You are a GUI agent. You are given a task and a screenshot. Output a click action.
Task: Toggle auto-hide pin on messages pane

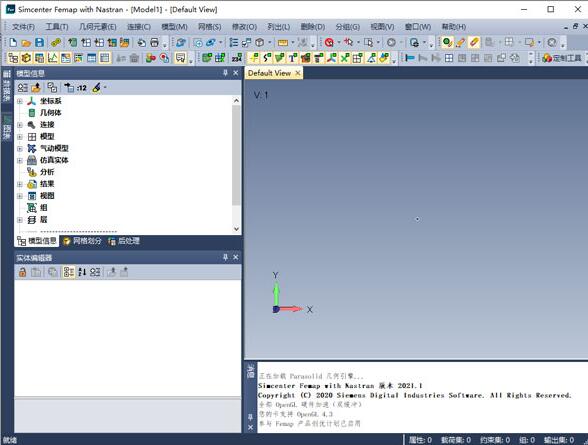click(250, 417)
